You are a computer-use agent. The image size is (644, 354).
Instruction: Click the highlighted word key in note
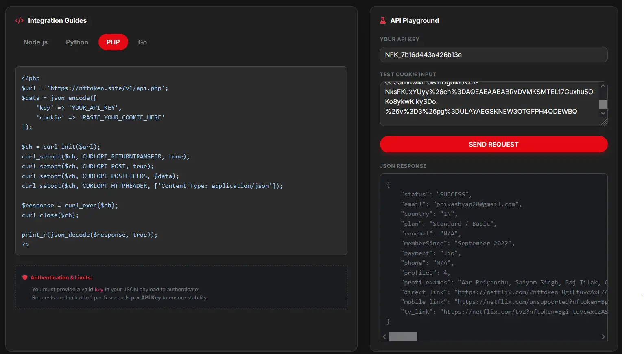[x=99, y=290]
